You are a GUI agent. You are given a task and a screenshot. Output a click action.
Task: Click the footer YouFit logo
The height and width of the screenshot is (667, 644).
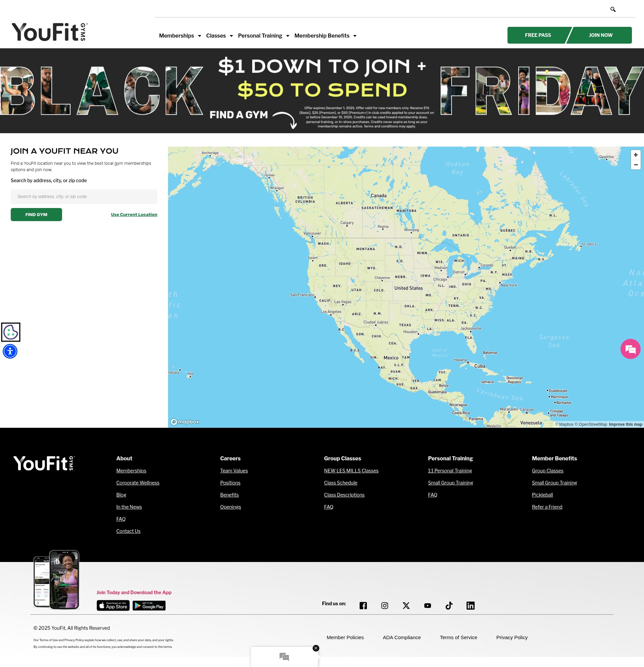44,463
